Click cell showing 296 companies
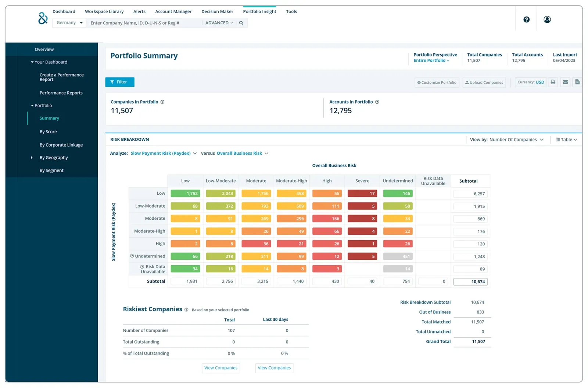The image size is (588, 388). click(291, 219)
